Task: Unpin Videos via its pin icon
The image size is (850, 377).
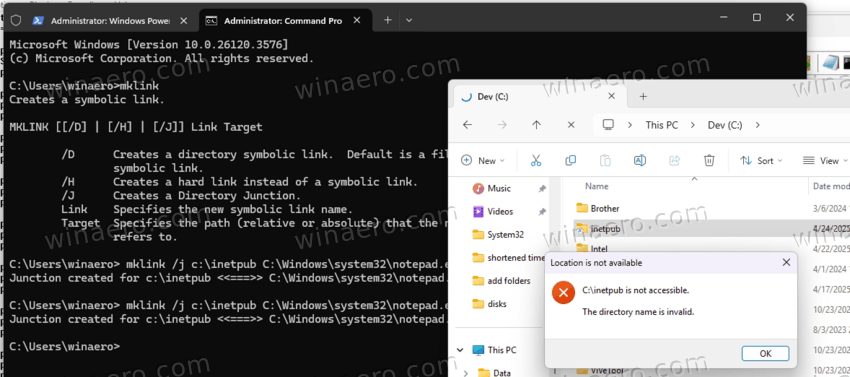Action: click(542, 212)
